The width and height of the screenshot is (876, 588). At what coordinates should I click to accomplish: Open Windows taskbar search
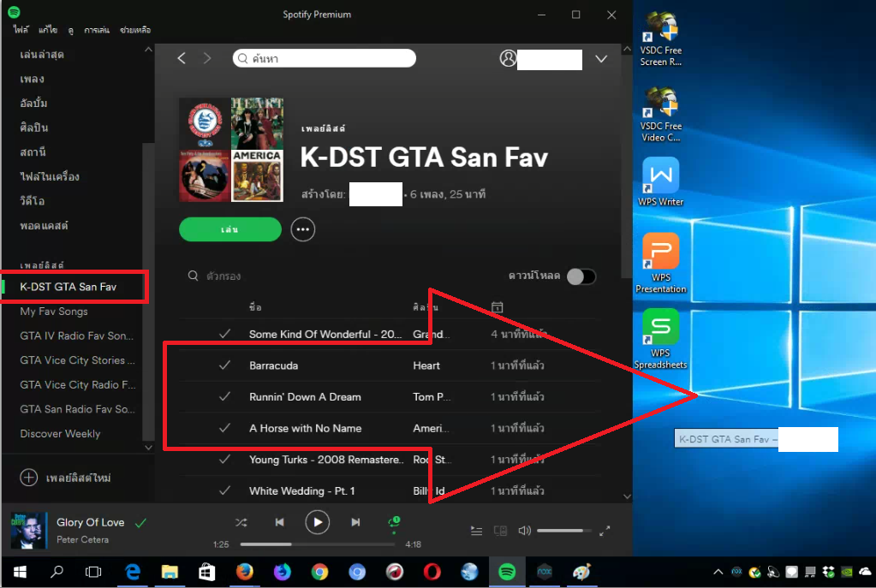coord(57,572)
